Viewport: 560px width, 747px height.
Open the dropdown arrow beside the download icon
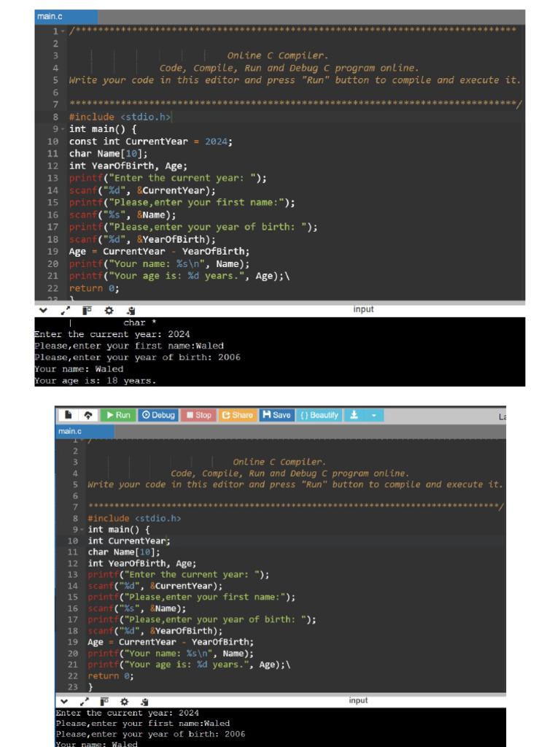point(374,415)
